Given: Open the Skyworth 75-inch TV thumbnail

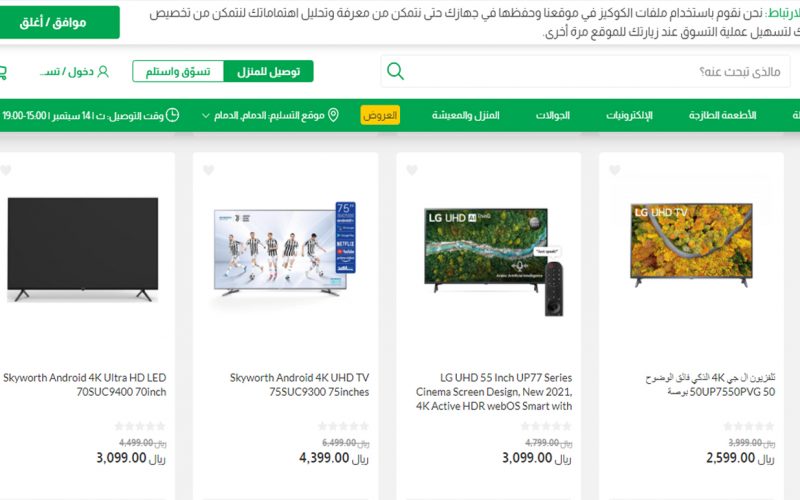Looking at the screenshot, I should coord(285,250).
